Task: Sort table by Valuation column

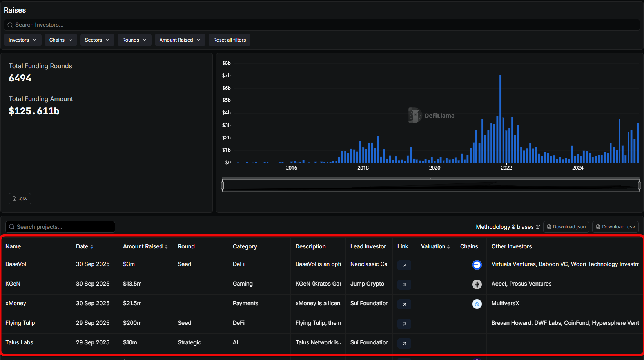Action: click(x=435, y=246)
